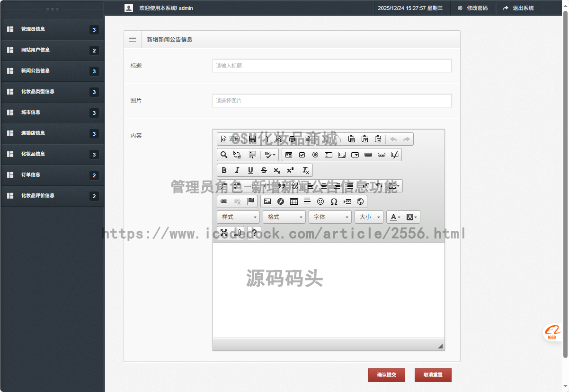This screenshot has width=569, height=392.
Task: Insert a table using the table icon
Action: [294, 201]
